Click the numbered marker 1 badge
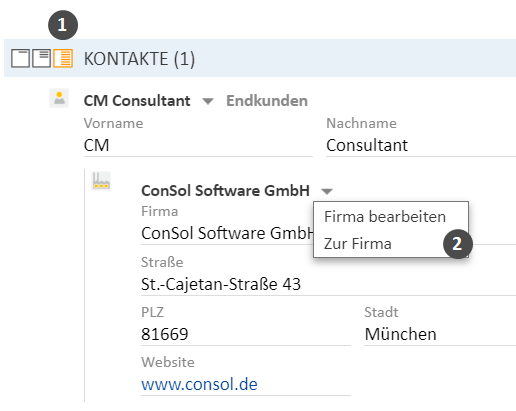Viewport: 516px width, 411px height. click(63, 25)
